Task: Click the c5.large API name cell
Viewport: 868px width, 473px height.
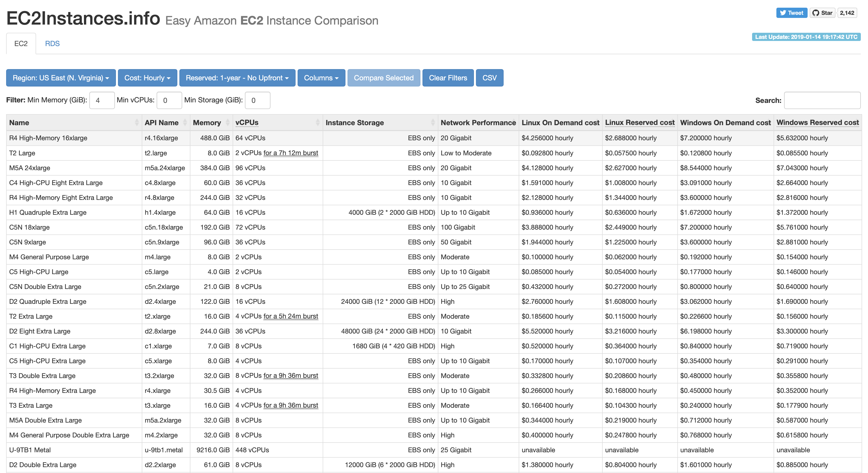Action: [166, 272]
